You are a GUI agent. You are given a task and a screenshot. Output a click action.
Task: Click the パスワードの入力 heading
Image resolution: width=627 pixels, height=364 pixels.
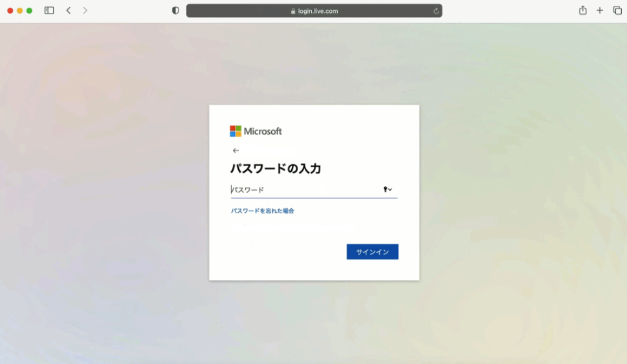pyautogui.click(x=276, y=169)
